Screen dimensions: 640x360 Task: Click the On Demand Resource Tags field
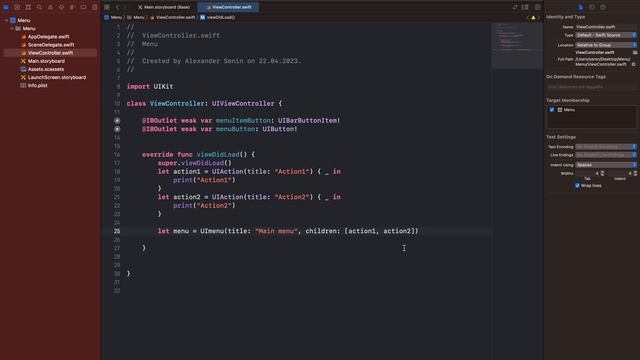pyautogui.click(x=591, y=87)
